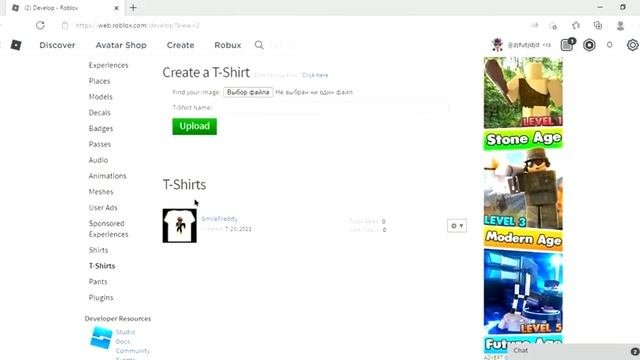Viewport: 640px width, 360px height.
Task: Click the Modern Age ad image
Action: [523, 200]
